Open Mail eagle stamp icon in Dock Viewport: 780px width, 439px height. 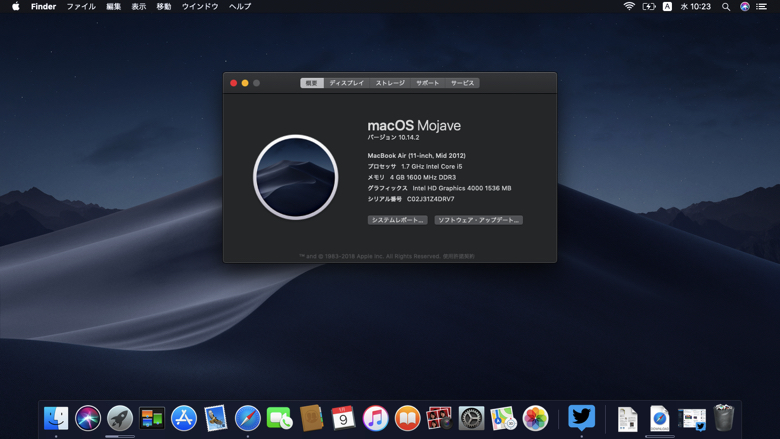coord(216,418)
